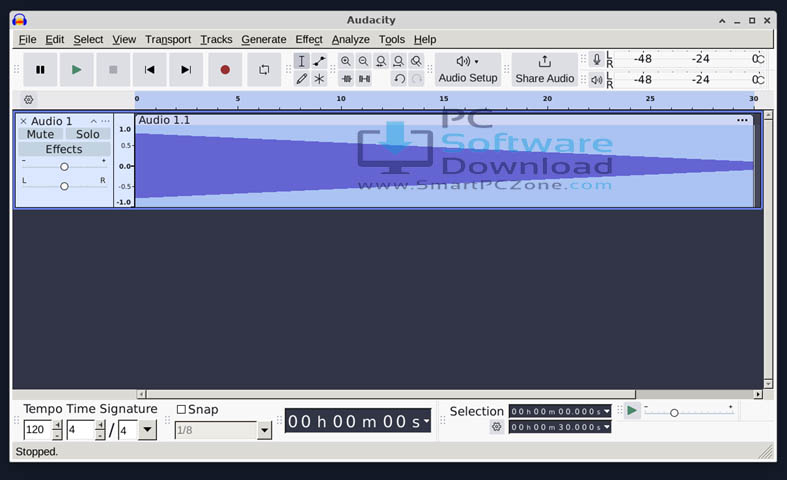Open the Transport menu

point(168,39)
